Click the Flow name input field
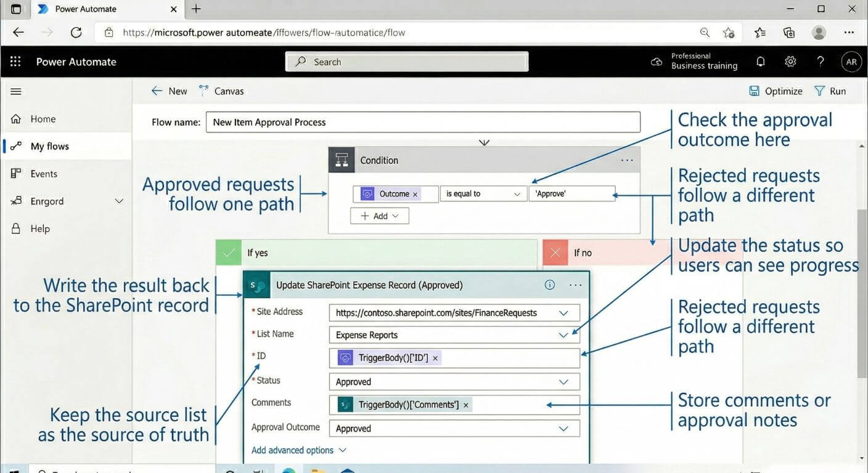868x473 pixels. tap(423, 122)
